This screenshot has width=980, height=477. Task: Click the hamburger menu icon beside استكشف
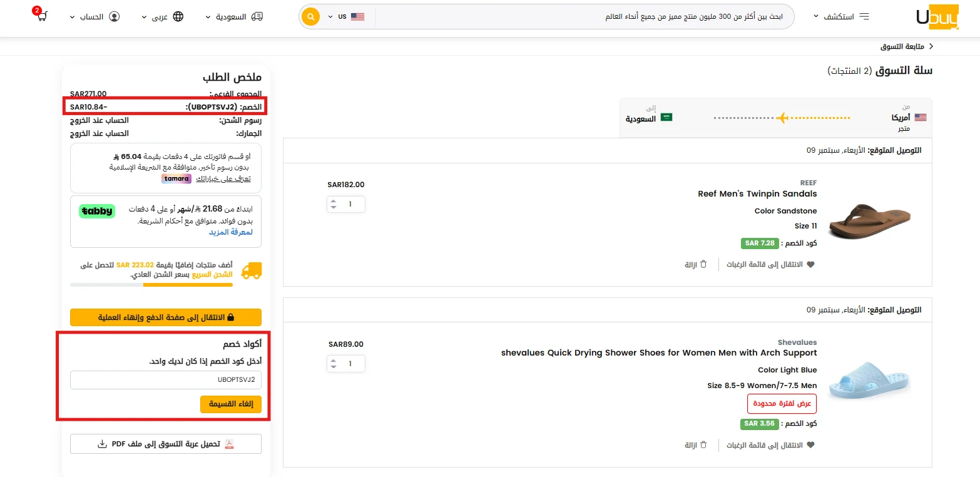click(x=864, y=16)
